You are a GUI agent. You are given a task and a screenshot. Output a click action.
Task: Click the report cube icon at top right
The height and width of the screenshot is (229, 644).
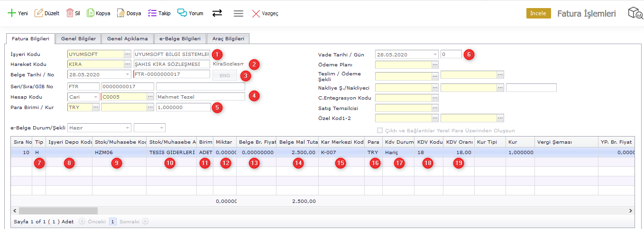tap(635, 13)
